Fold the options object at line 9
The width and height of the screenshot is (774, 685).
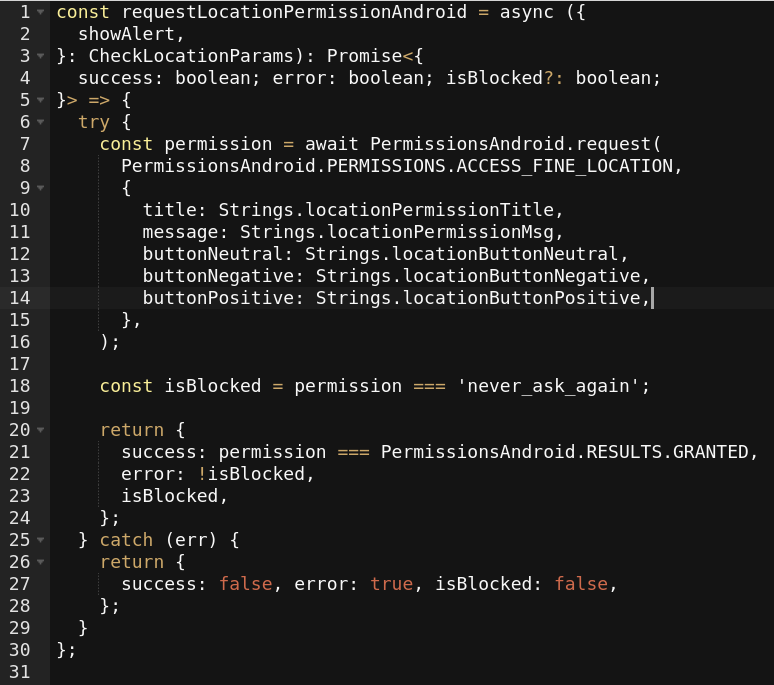point(40,188)
